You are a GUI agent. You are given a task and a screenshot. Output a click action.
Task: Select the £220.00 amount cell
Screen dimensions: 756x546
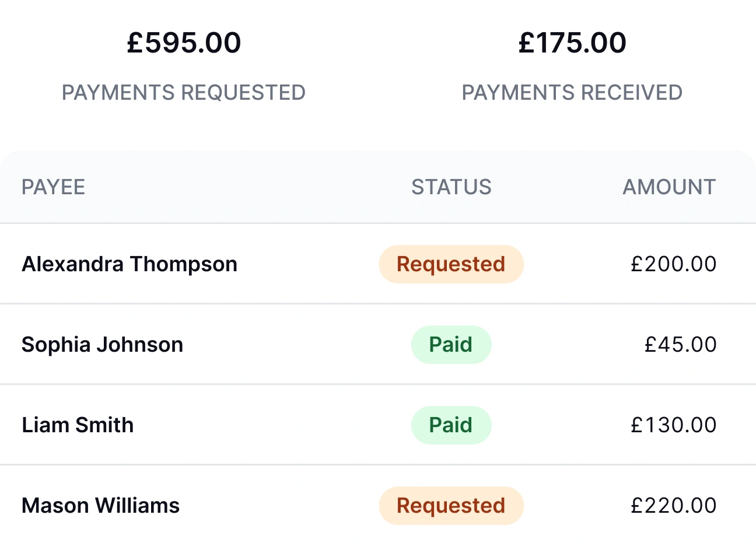[675, 505]
